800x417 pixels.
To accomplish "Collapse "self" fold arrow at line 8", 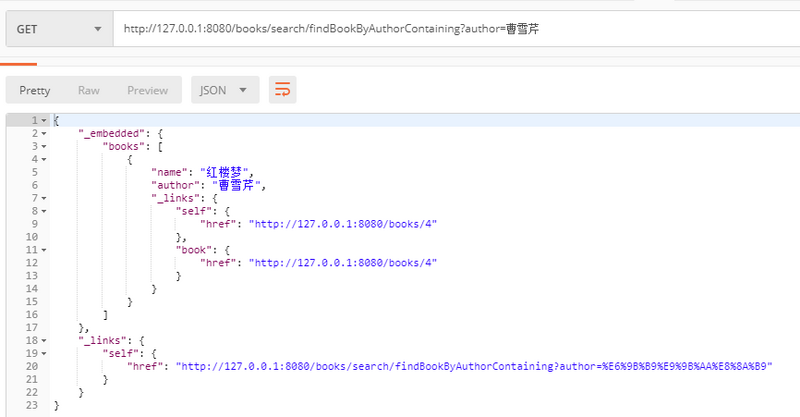I will (44, 211).
